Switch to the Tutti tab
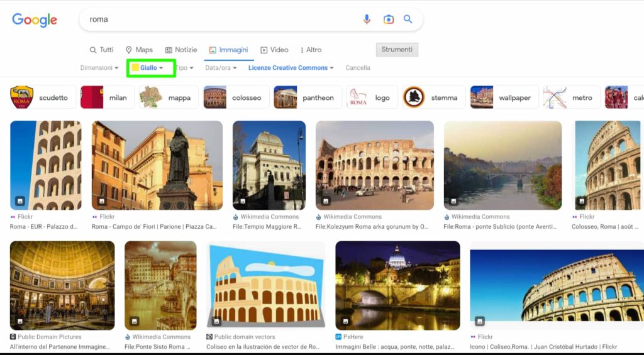Viewport: 644px width, 355px height. 101,50
